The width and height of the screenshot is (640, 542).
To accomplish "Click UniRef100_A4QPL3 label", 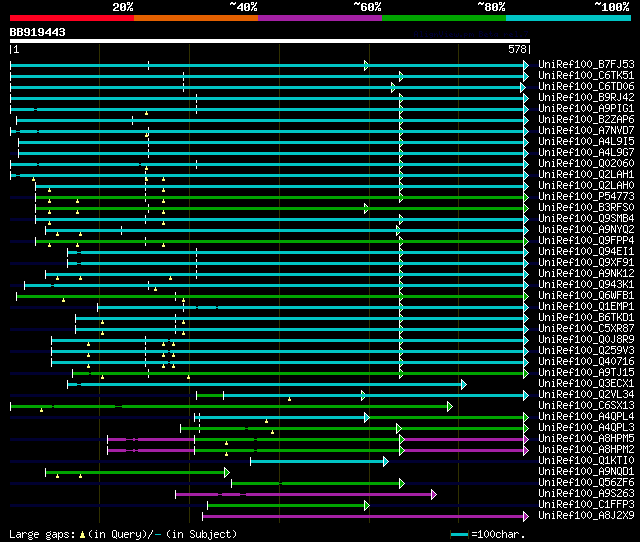I will (586, 428).
